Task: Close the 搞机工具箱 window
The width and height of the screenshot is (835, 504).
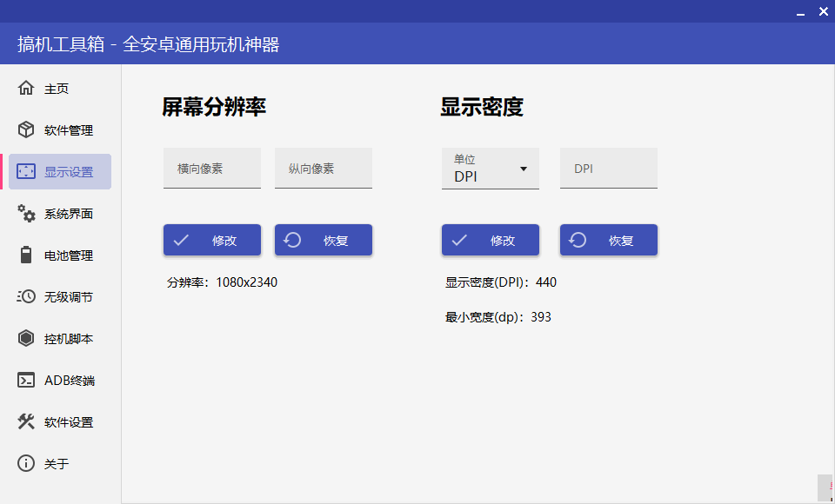Action: click(x=824, y=11)
